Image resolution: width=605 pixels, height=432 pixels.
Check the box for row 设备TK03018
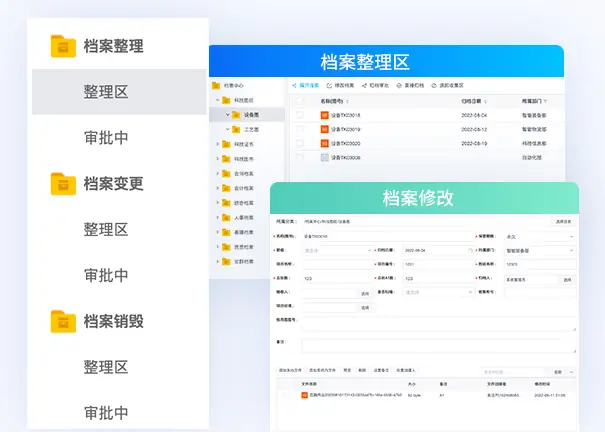click(x=299, y=116)
